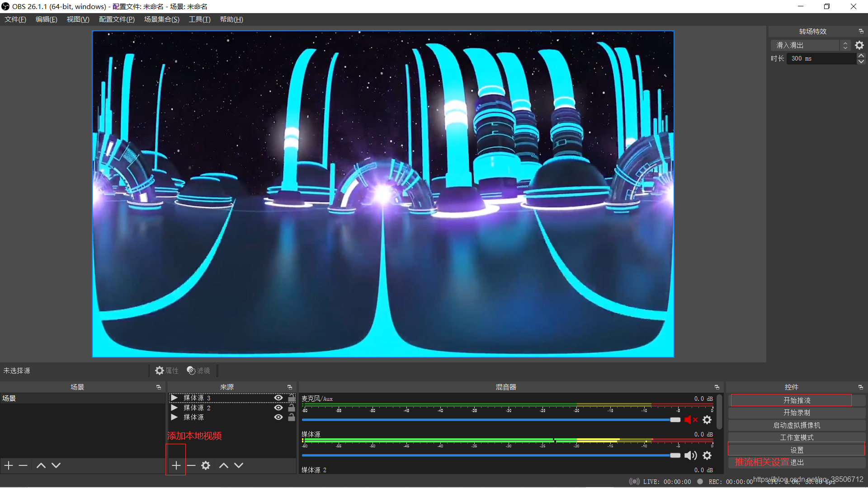The height and width of the screenshot is (488, 868).
Task: Click the 开始推流 button
Action: (796, 400)
